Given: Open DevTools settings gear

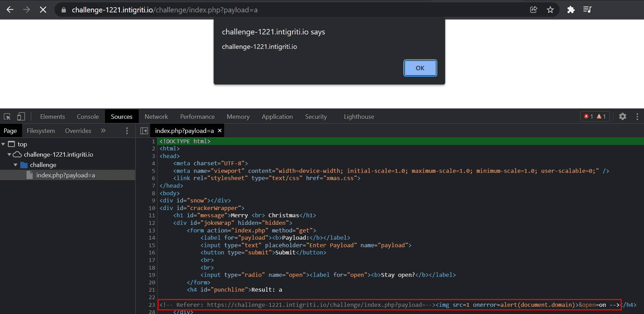Looking at the screenshot, I should [x=623, y=117].
